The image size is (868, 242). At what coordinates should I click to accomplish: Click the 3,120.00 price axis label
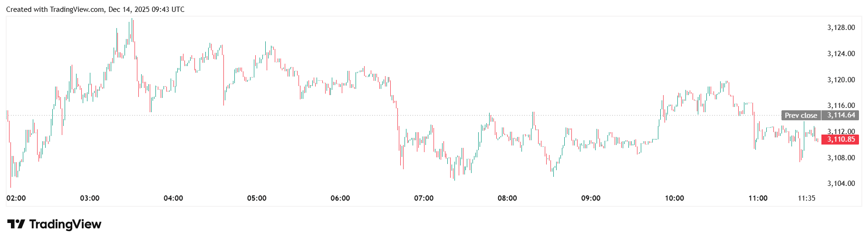coord(841,80)
